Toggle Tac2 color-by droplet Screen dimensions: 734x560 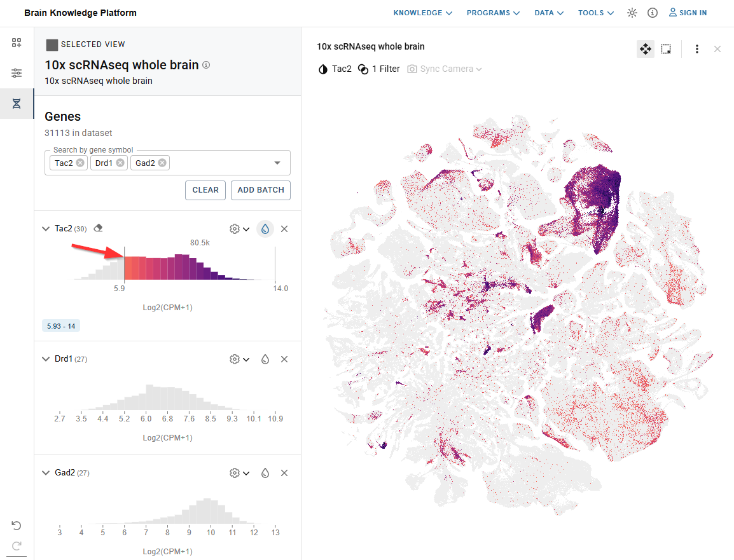265,229
